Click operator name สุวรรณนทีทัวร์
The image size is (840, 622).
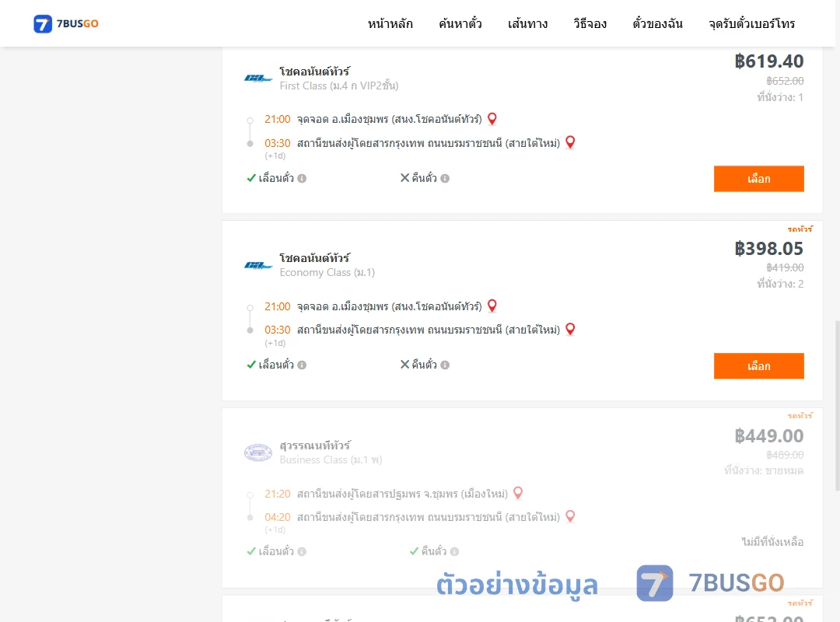pyautogui.click(x=315, y=446)
